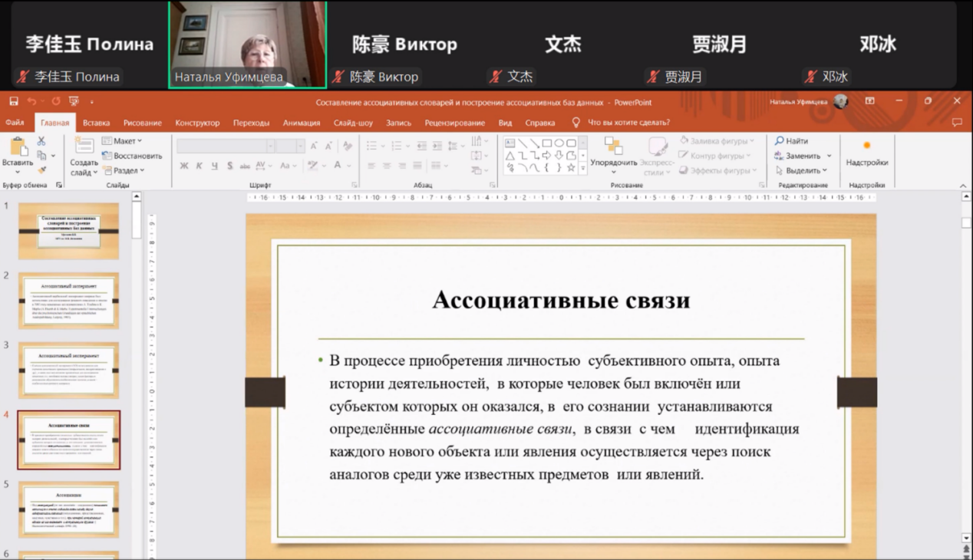Apply bold formatting with the Ж icon
Image resolution: width=973 pixels, height=560 pixels.
184,165
